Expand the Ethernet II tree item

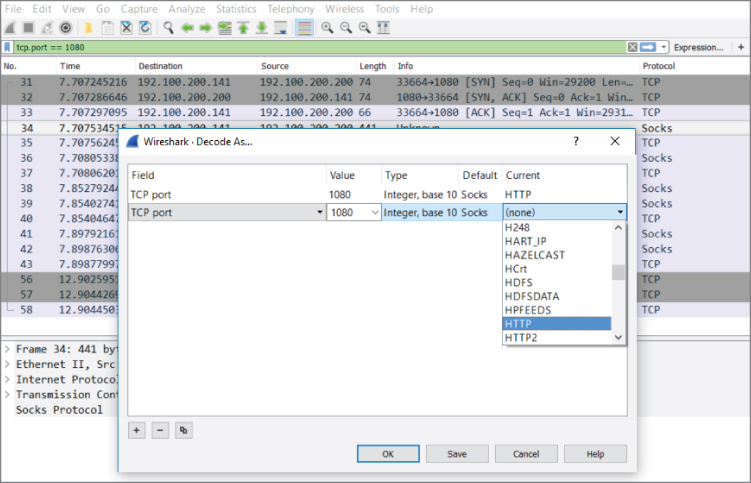click(x=7, y=364)
